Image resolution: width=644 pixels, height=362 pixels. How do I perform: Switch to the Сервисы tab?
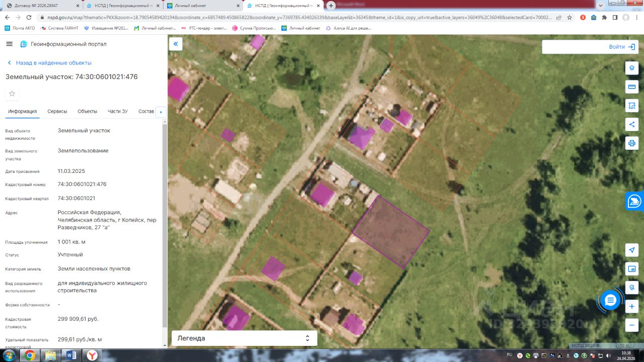(57, 112)
